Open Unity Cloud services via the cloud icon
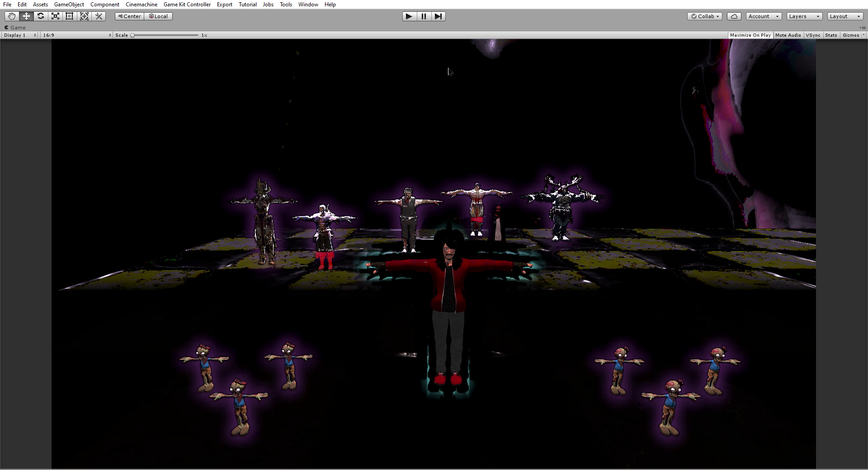This screenshot has width=868, height=470. (x=734, y=16)
